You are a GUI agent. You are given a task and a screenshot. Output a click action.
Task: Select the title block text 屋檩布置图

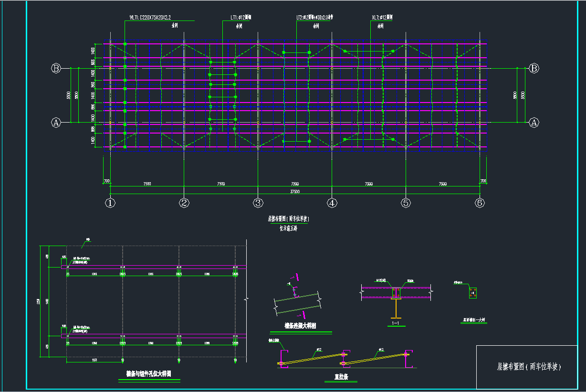[529, 367]
